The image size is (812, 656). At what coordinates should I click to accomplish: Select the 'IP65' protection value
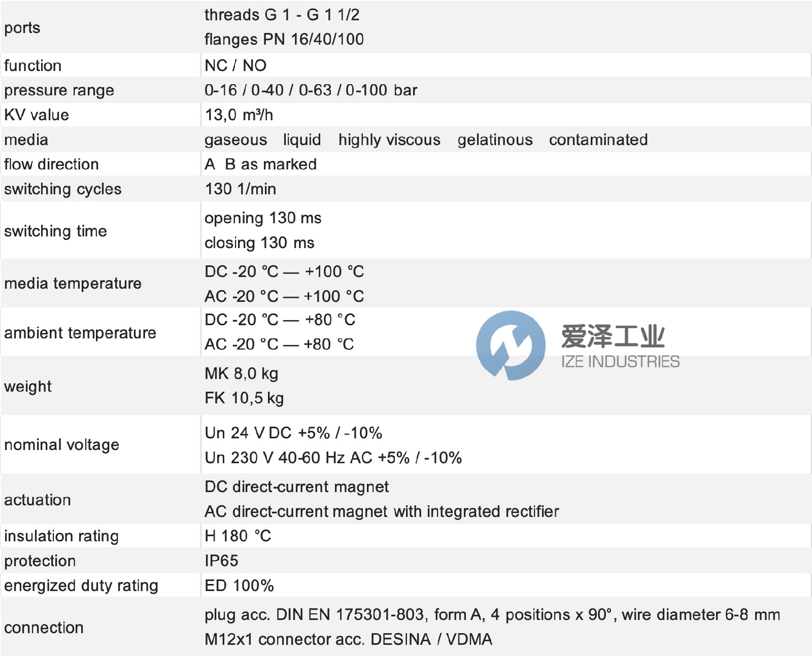point(221,561)
